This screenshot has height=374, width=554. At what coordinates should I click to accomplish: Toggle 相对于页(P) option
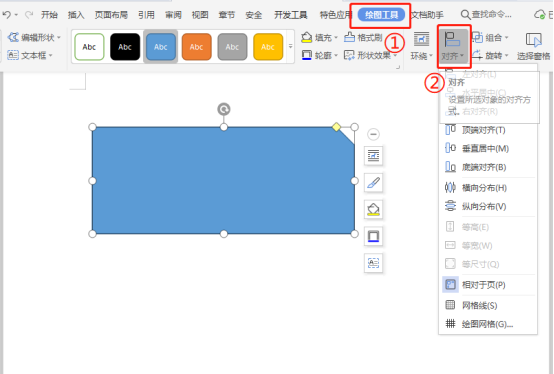pos(488,285)
